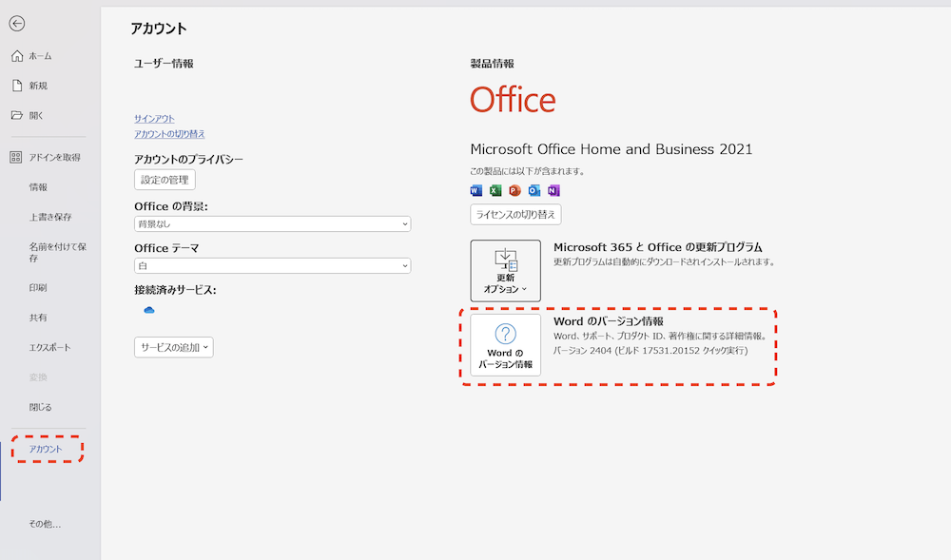
Task: Click the Get Add-ins grid icon
Action: pos(16,158)
